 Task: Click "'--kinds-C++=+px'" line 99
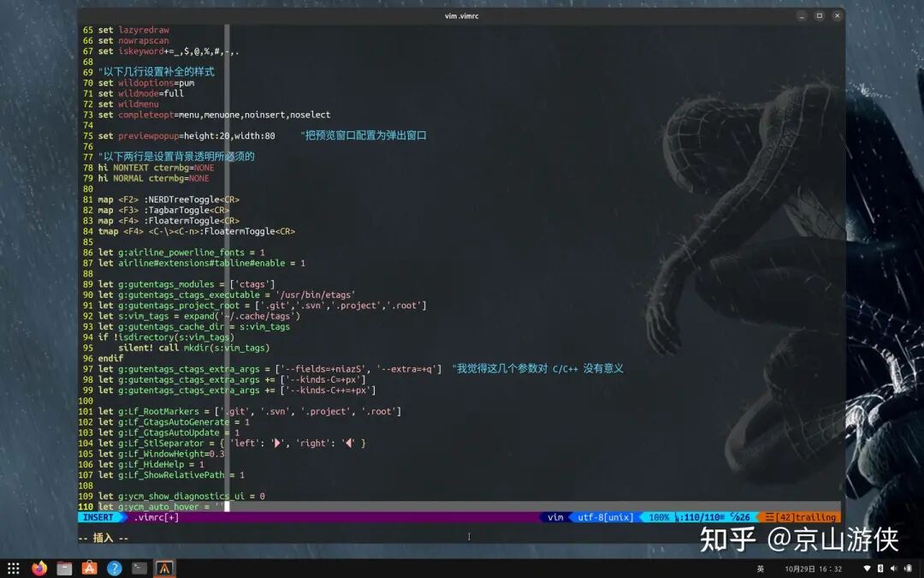pos(237,391)
